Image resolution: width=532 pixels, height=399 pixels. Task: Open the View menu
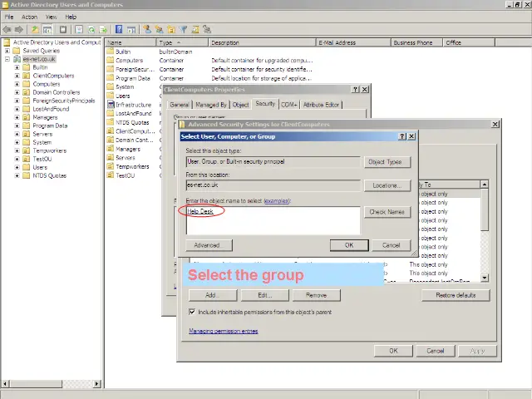pyautogui.click(x=52, y=17)
